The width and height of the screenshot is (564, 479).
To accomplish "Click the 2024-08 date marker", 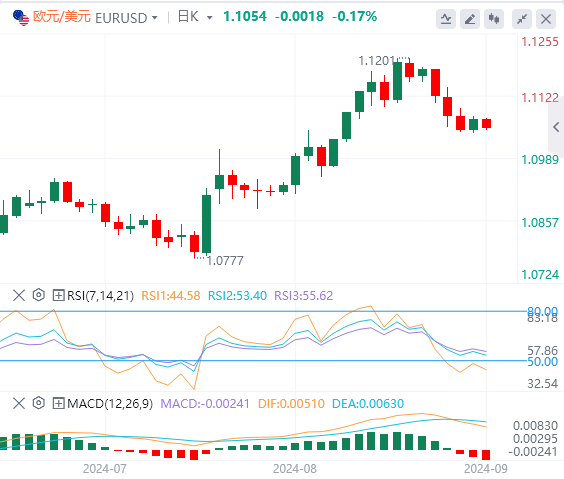I will point(295,469).
